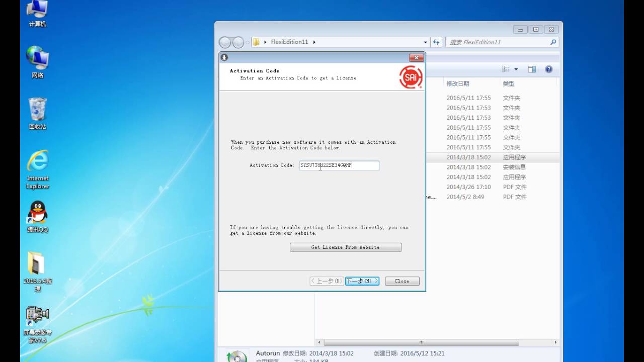Click the horizontal scrollbar in the Explorer file list

pos(421,342)
